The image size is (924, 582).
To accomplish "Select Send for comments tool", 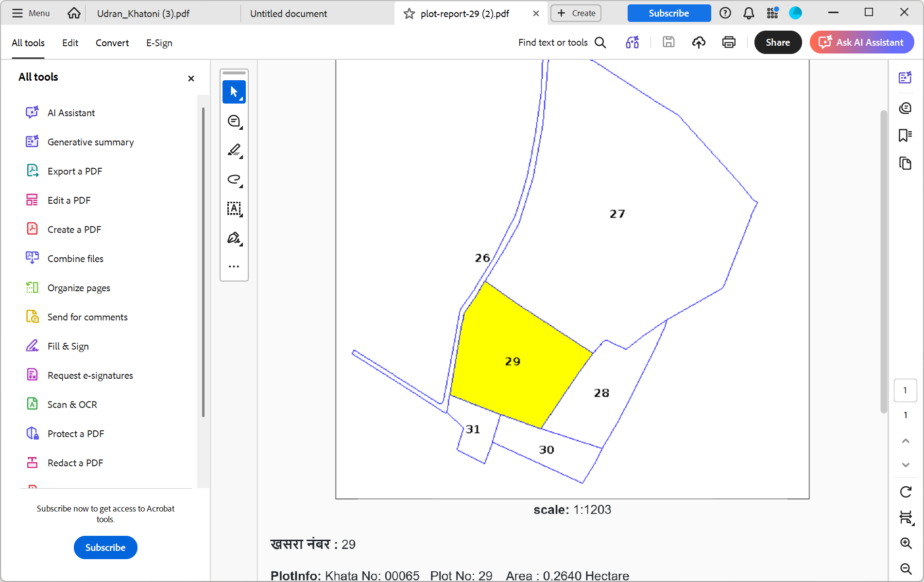I will [x=87, y=317].
